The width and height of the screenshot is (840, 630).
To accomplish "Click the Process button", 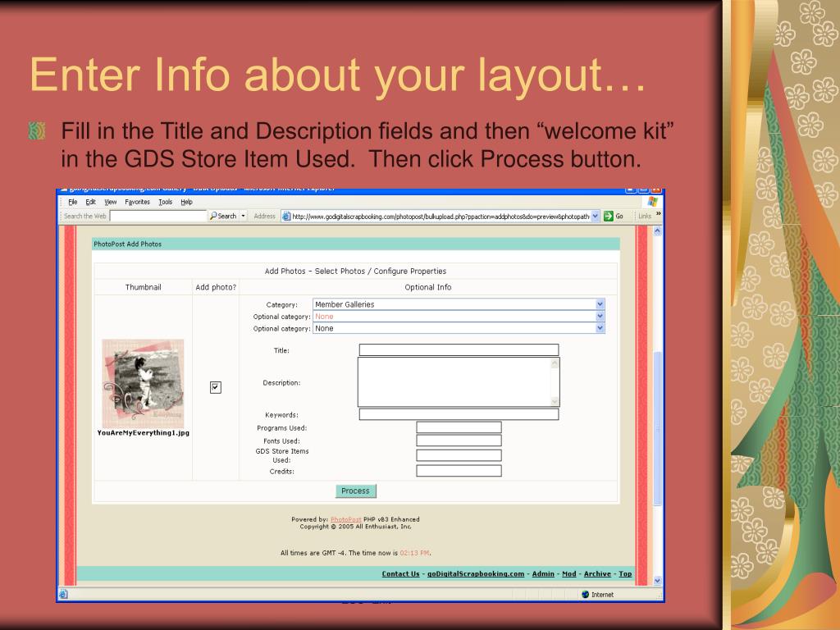I will [356, 491].
